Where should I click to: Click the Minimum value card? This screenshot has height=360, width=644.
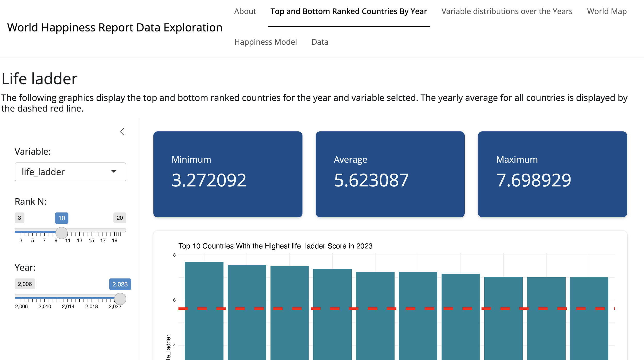point(228,174)
